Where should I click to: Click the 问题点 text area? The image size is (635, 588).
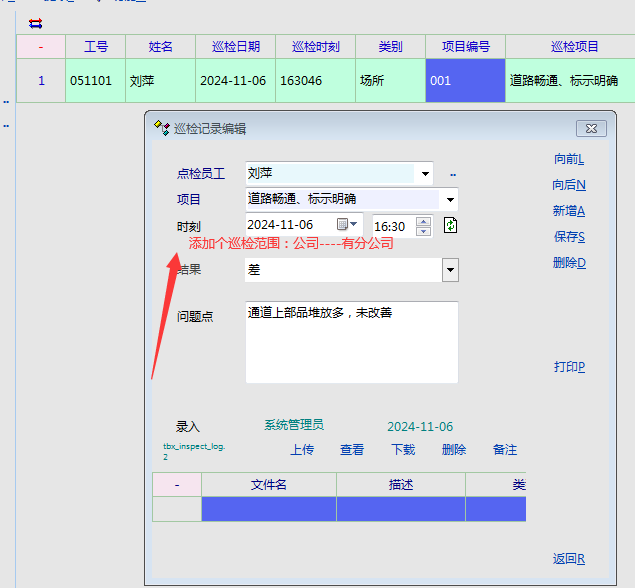coord(351,343)
